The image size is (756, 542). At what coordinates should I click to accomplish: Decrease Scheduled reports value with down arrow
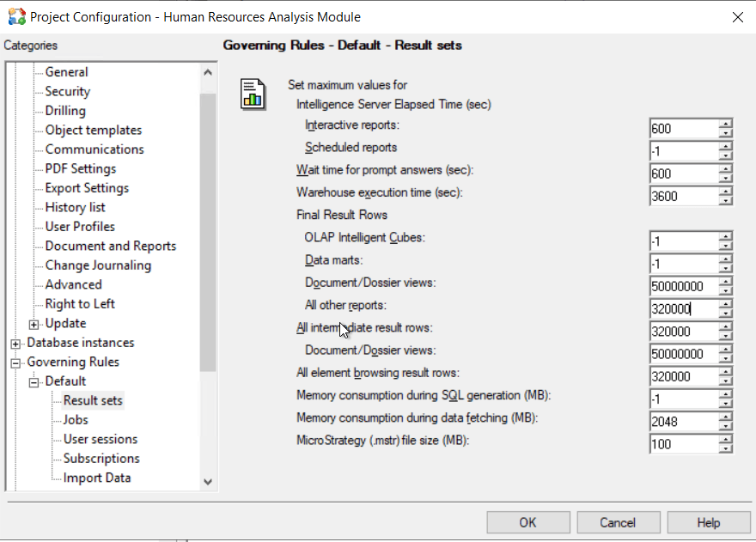(726, 156)
